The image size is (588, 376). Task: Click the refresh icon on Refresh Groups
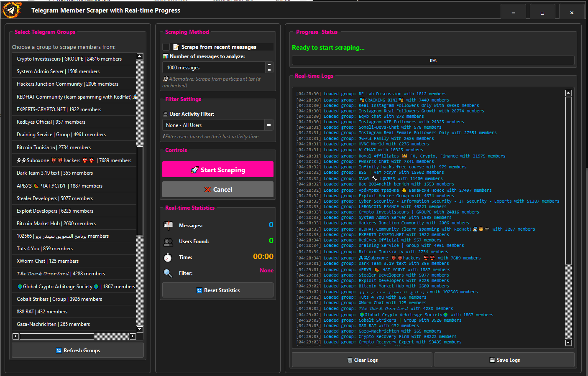coord(59,351)
